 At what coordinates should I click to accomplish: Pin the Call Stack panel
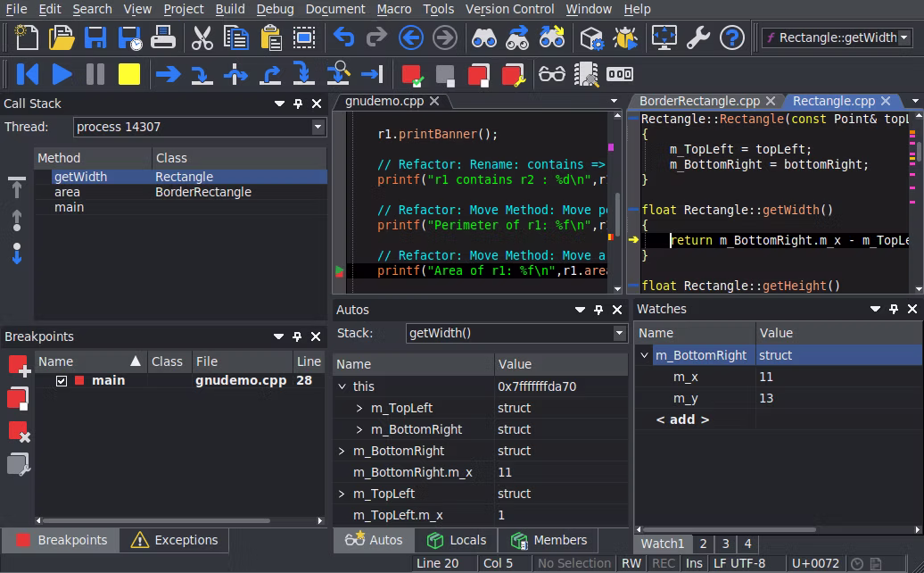298,104
